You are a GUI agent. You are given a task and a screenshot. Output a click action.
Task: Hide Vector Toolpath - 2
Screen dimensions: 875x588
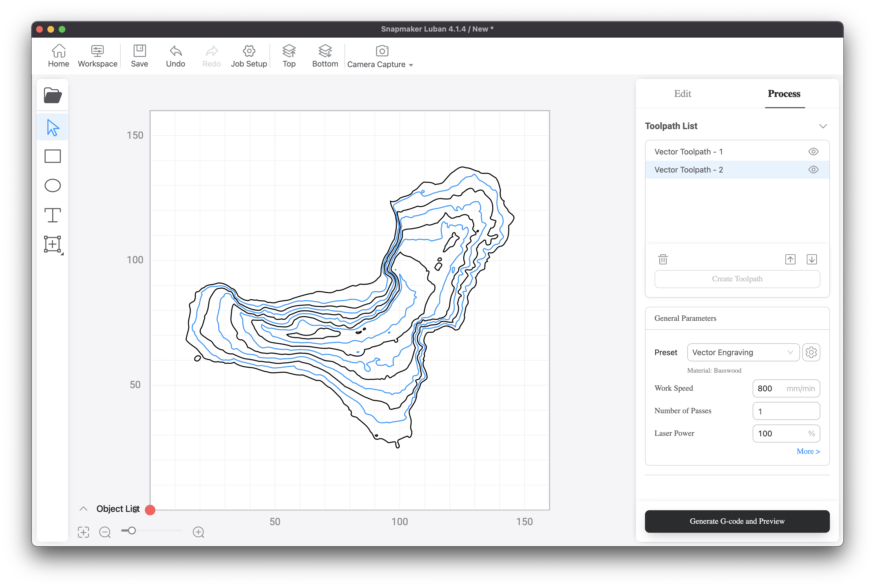(813, 169)
